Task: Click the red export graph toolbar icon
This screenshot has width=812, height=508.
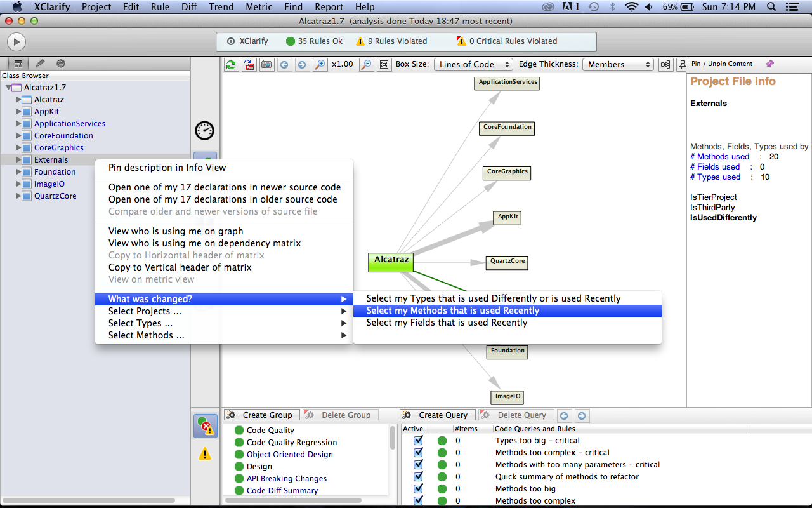Action: tap(249, 65)
